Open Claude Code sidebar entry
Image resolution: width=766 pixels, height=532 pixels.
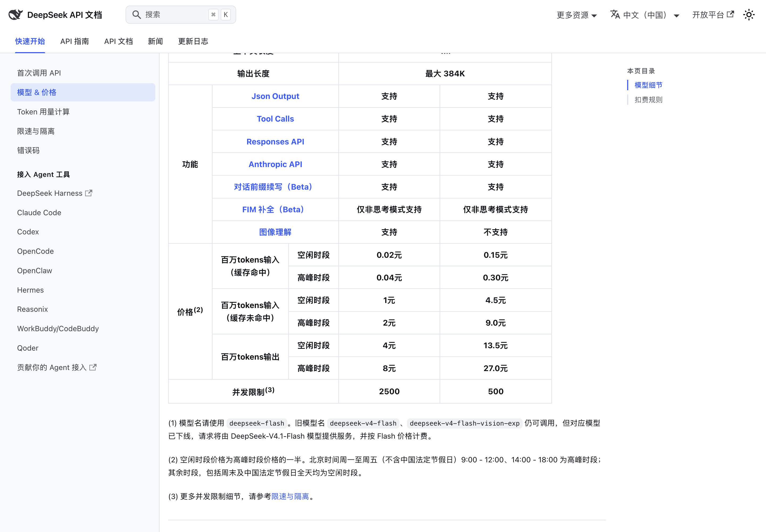(83, 213)
